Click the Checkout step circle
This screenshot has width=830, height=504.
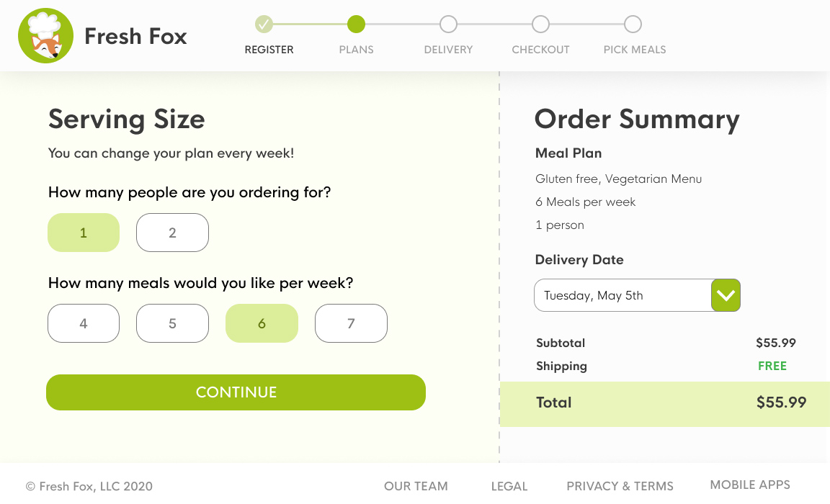[x=540, y=24]
